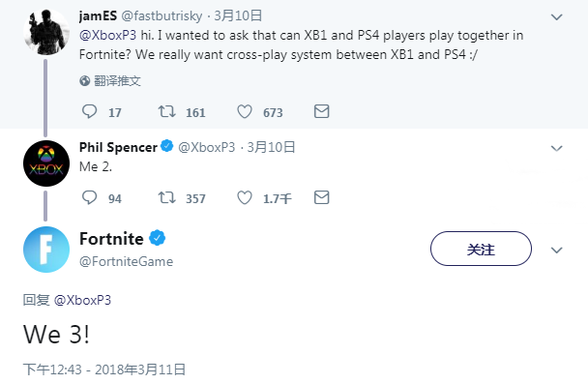Reply to jamES's tweet via comment icon
588x384 pixels.
[x=89, y=111]
